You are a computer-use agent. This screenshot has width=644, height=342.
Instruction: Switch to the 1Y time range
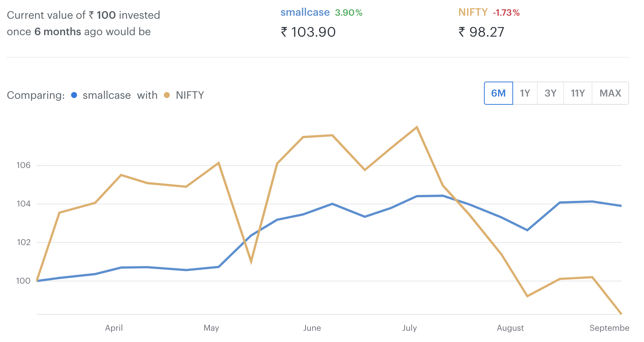(525, 93)
